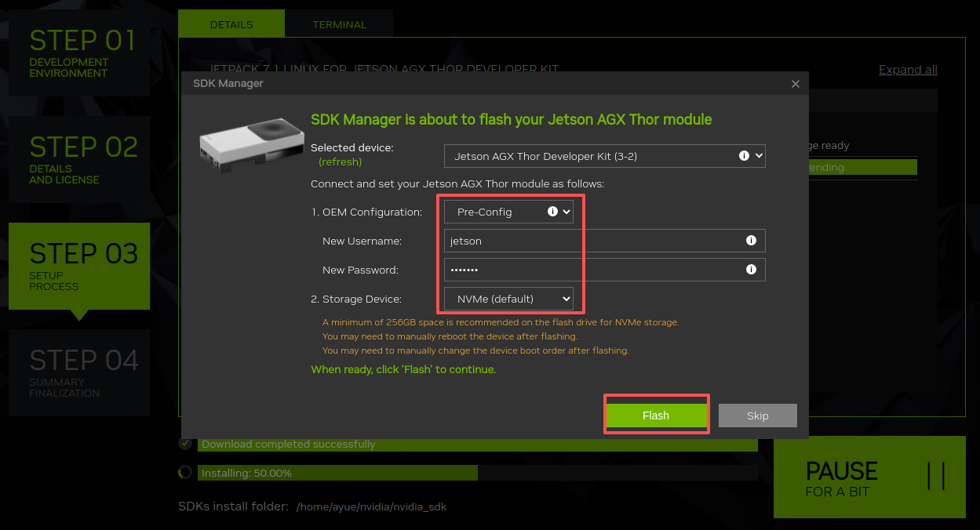Click the gray Skip button
Viewport: 980px width, 530px height.
(x=757, y=416)
